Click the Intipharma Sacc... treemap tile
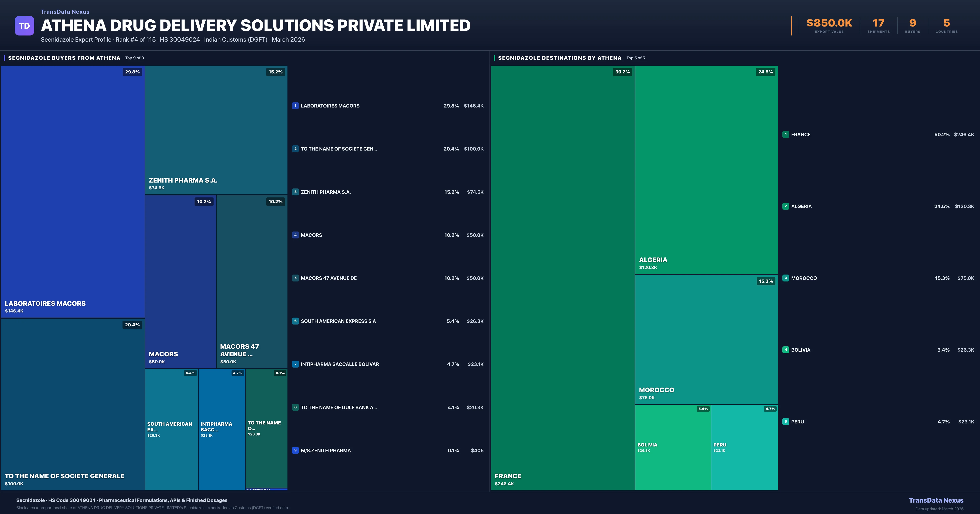The width and height of the screenshot is (980, 514). tap(221, 430)
